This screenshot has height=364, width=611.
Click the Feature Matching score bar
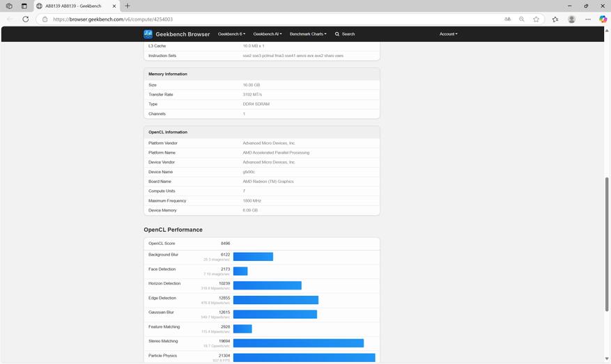point(242,329)
